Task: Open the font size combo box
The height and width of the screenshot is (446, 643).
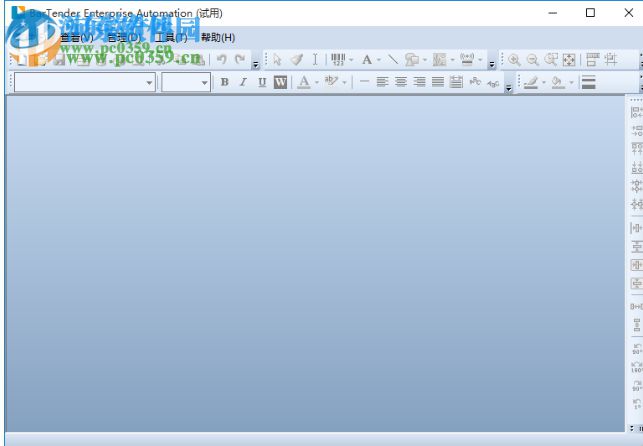Action: tap(186, 82)
